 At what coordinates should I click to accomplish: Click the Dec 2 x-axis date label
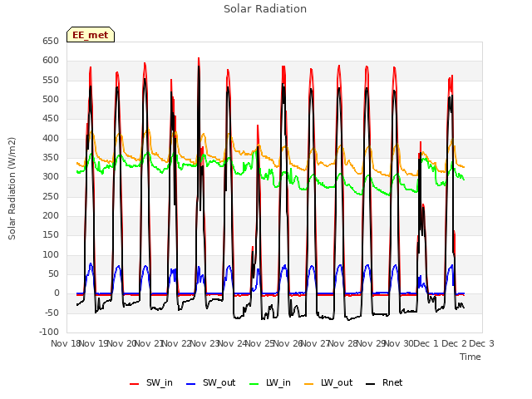[455, 343]
